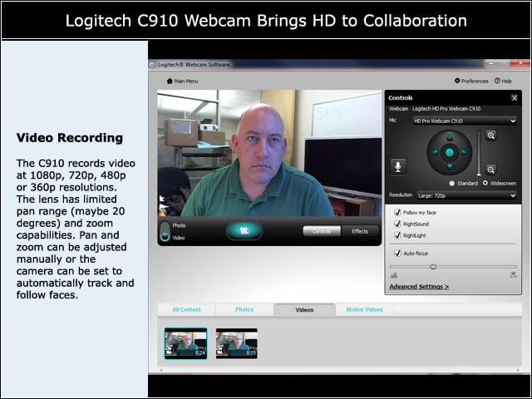Open Advanced Settings link
The image size is (532, 399).
(419, 287)
